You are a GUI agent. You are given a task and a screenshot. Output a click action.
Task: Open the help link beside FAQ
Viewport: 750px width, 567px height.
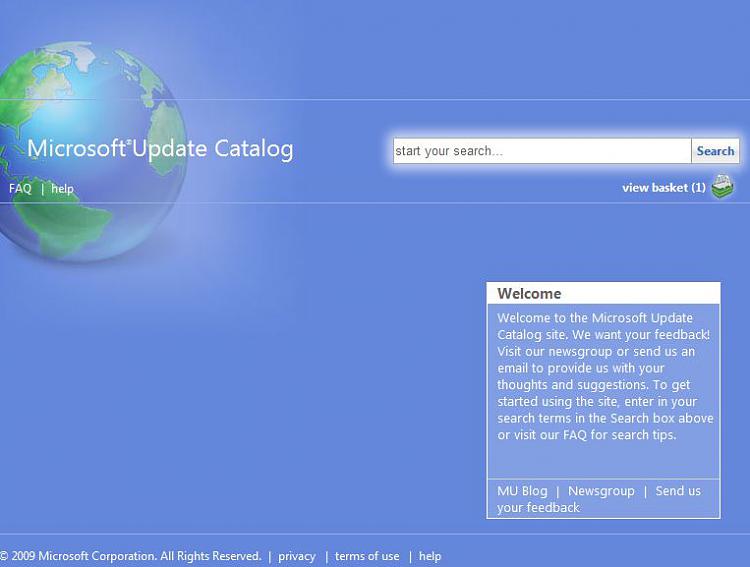click(x=62, y=189)
